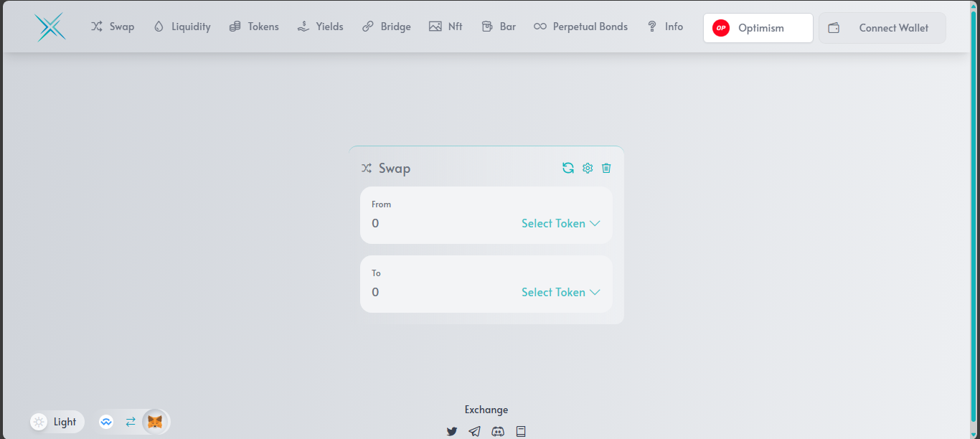
Task: Open swap settings gear icon
Action: point(588,168)
